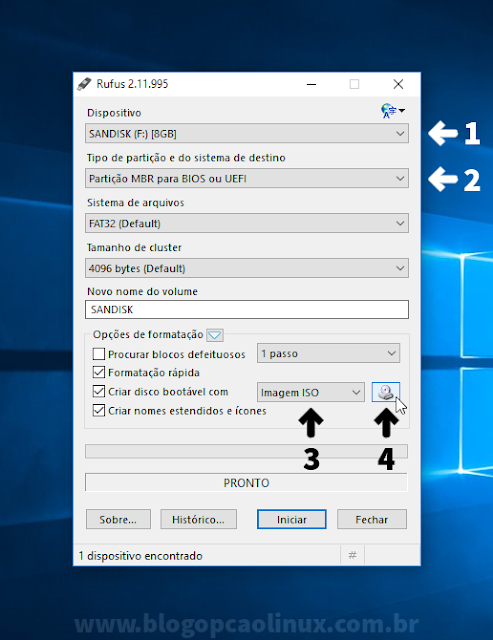Toggle Procurar blocos defeituosos checkbox
The width and height of the screenshot is (493, 640).
coord(99,354)
